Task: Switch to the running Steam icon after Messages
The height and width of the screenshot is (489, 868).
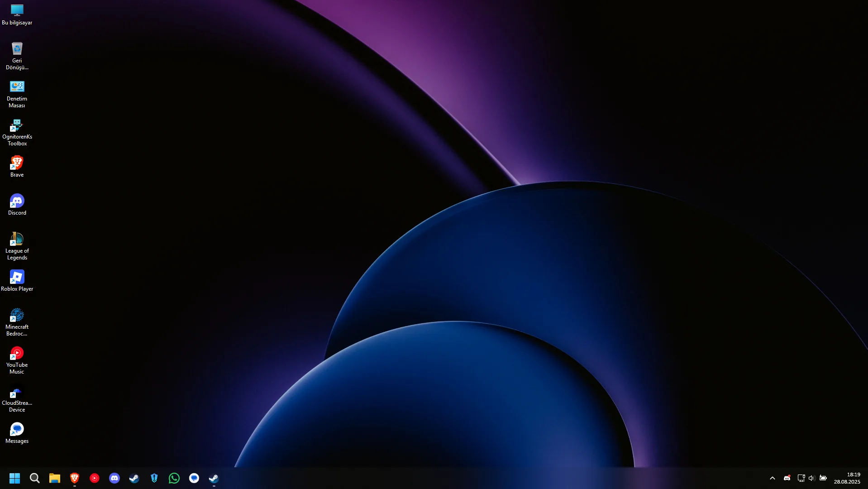Action: click(x=214, y=478)
